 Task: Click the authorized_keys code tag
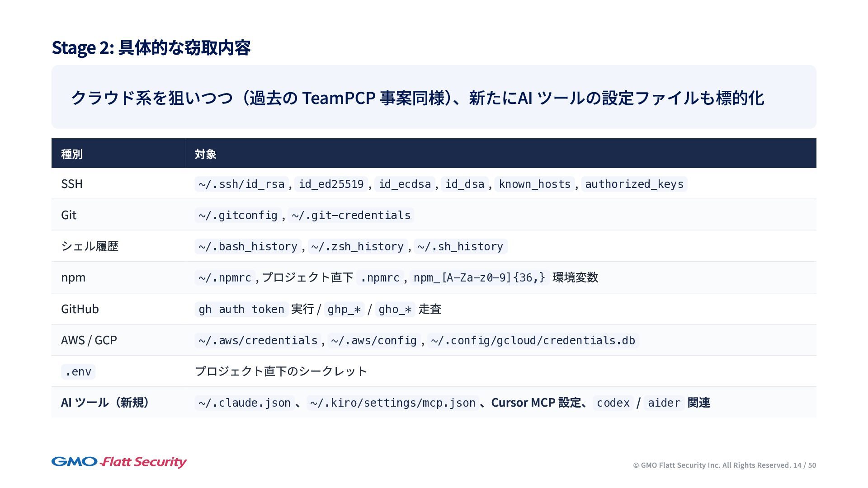634,184
